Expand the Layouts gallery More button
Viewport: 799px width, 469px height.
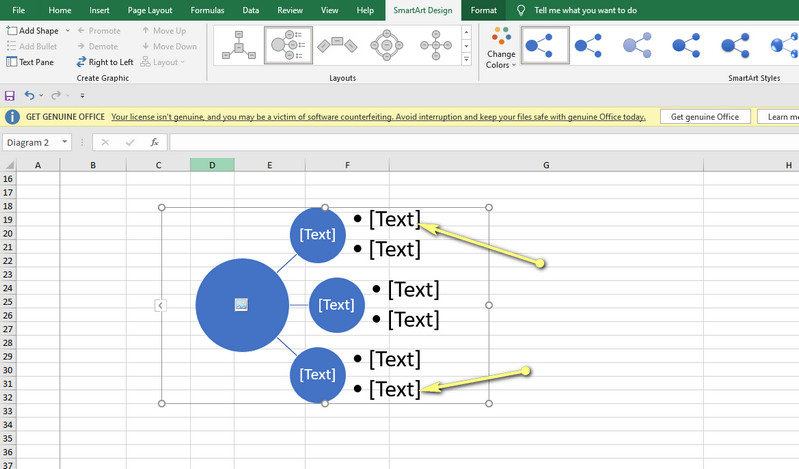pyautogui.click(x=466, y=59)
